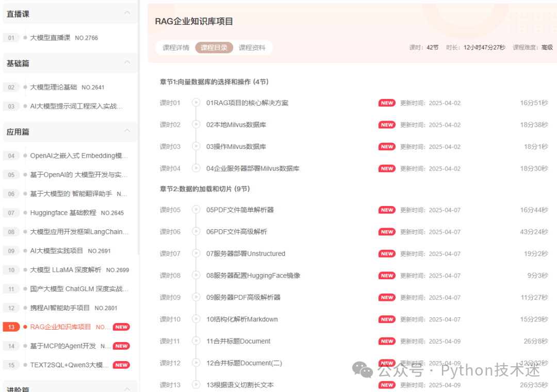This screenshot has width=557, height=392.
Task: Click play icon beside 08服务器配置HuggingFace镜像
Action: tap(196, 275)
